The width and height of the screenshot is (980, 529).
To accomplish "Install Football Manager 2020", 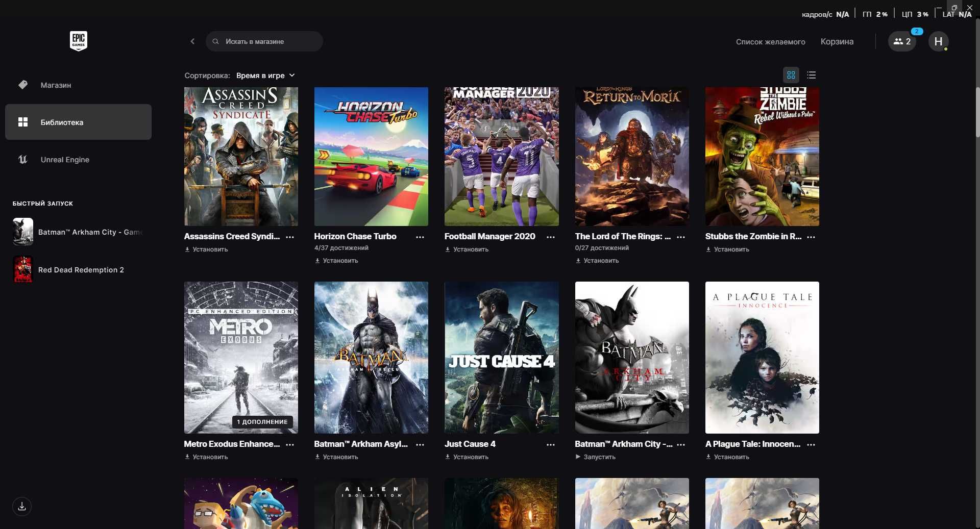I will (x=467, y=249).
